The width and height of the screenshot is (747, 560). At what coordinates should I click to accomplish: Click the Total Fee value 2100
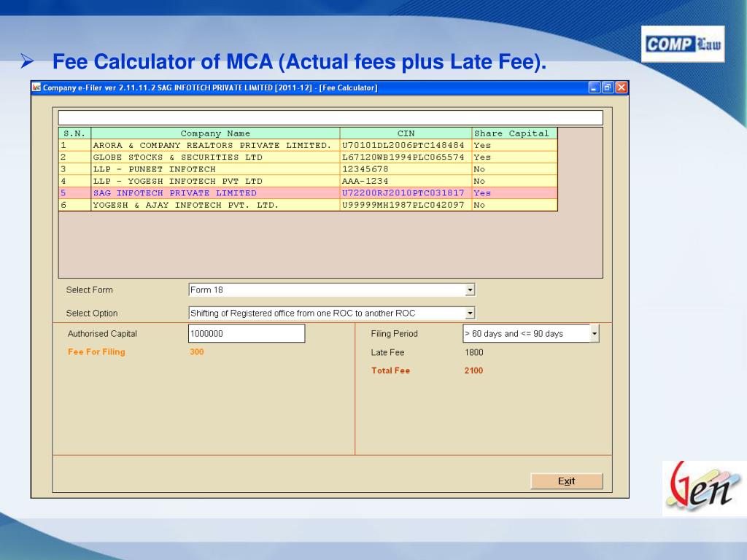point(473,370)
